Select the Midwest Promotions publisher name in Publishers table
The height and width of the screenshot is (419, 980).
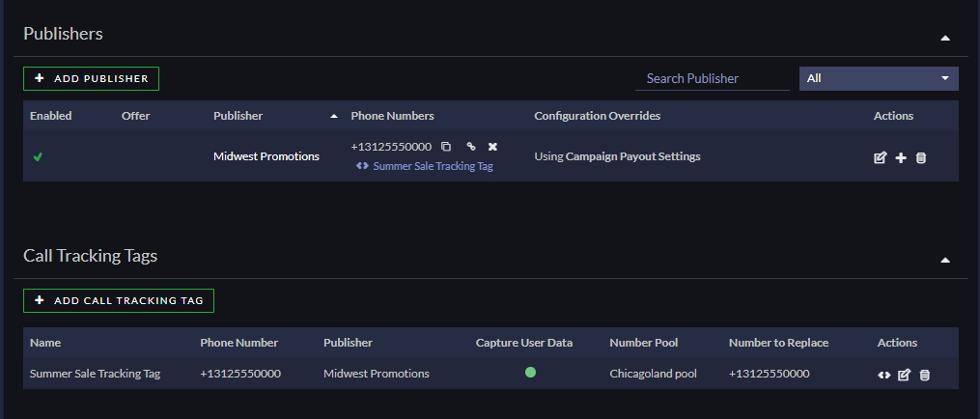pyautogui.click(x=266, y=156)
